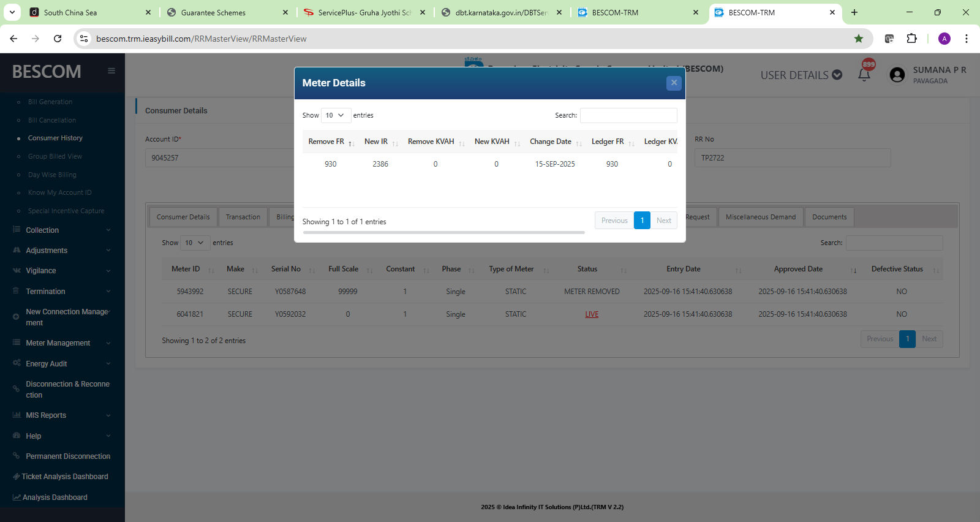
Task: Expand the Vigilance sidebar menu
Action: click(x=62, y=271)
